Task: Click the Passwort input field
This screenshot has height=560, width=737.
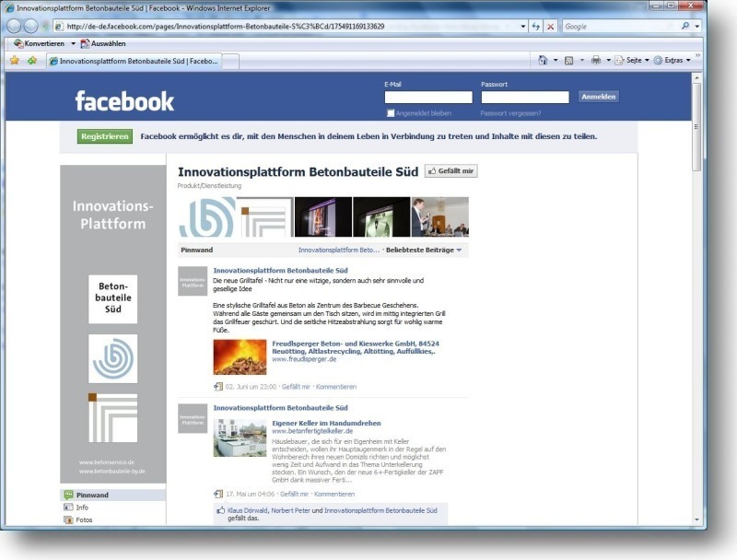Action: click(525, 98)
